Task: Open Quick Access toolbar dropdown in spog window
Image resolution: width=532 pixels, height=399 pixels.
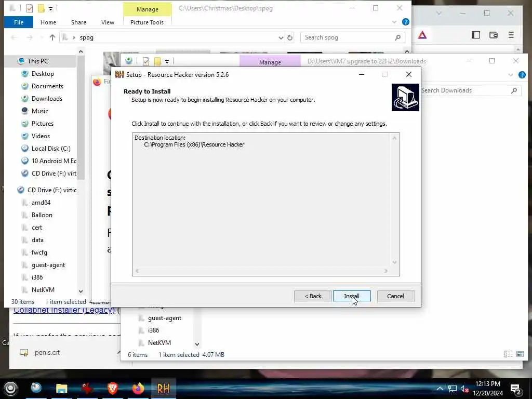Action: coord(50,8)
